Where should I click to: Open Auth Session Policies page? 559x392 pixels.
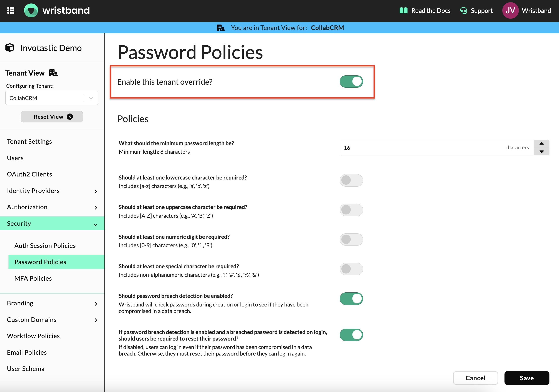coord(45,245)
